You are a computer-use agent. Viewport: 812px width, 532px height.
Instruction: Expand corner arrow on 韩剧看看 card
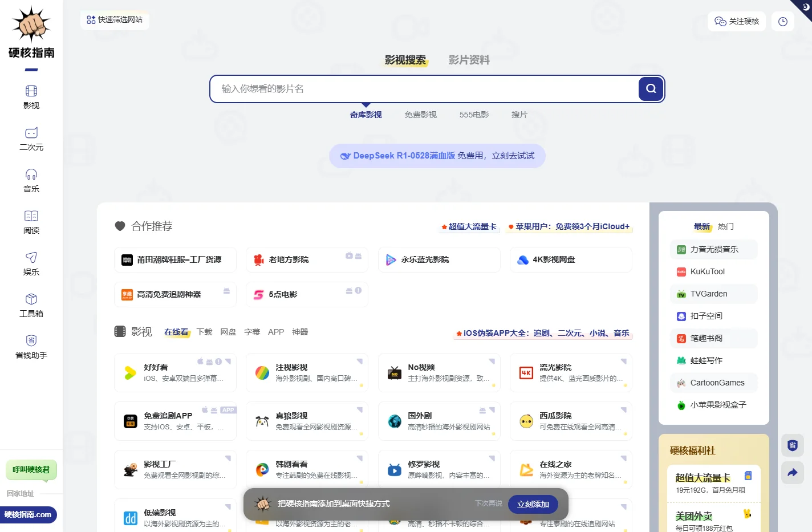[360, 458]
